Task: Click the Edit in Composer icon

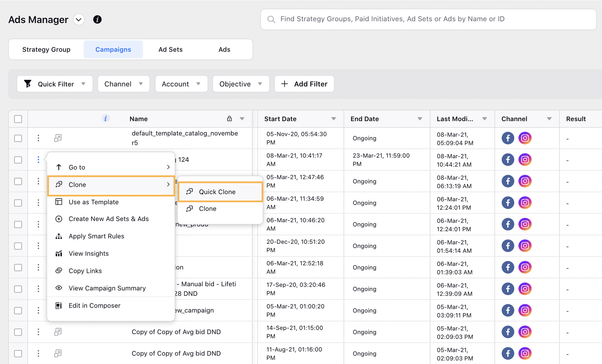Action: [x=59, y=305]
